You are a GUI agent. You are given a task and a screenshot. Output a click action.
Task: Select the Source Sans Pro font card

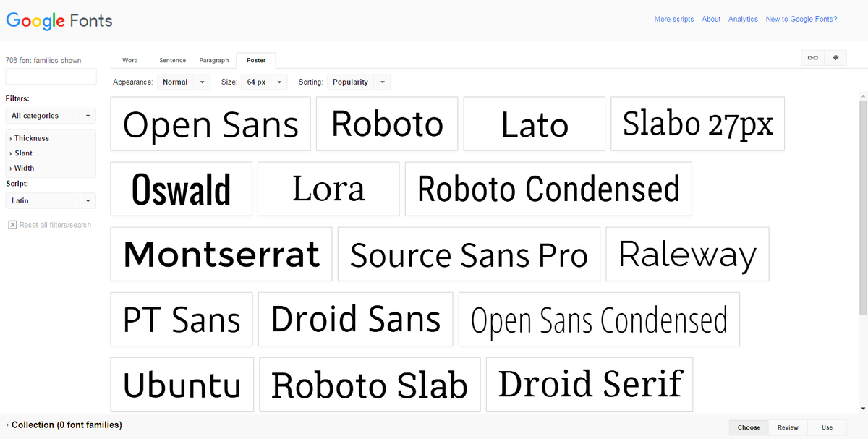point(469,254)
